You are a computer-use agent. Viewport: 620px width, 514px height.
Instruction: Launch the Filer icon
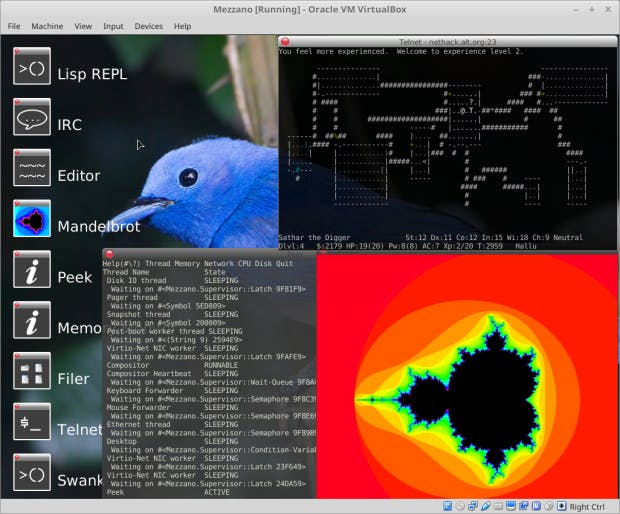(x=32, y=371)
